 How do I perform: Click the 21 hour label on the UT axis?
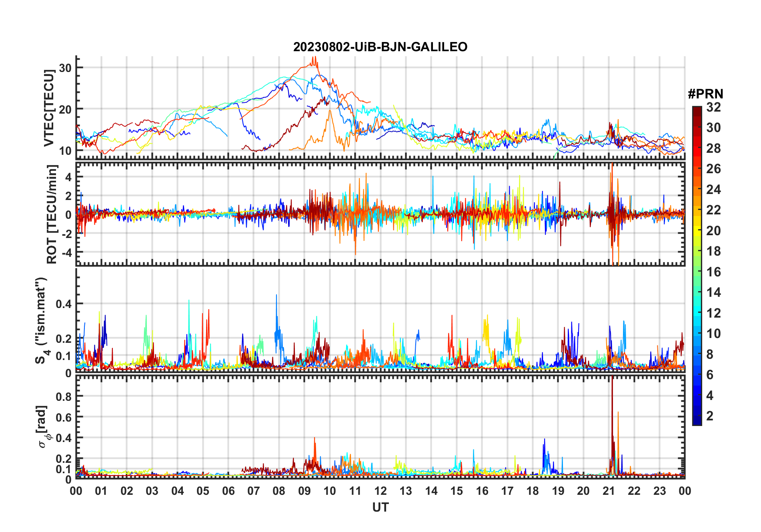pos(609,491)
